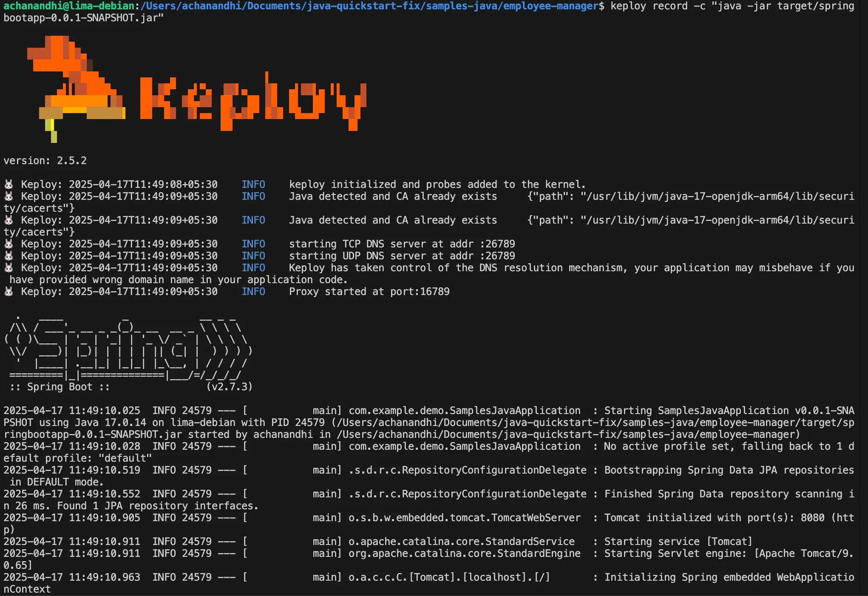Screen dimensions: 868x596
Task: Click 'Starting service [Tomcat]' text
Action: (678, 542)
